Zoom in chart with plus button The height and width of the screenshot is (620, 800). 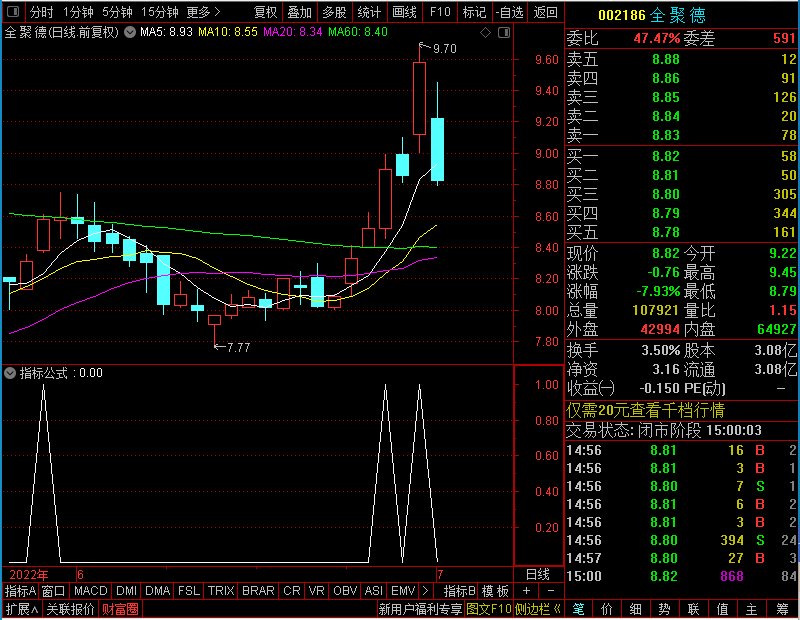[x=526, y=591]
